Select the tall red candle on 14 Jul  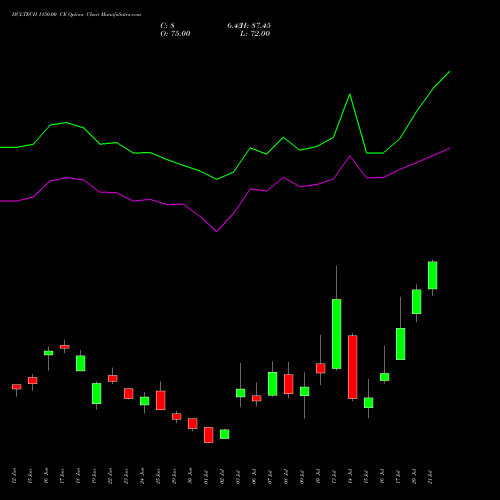(353, 367)
